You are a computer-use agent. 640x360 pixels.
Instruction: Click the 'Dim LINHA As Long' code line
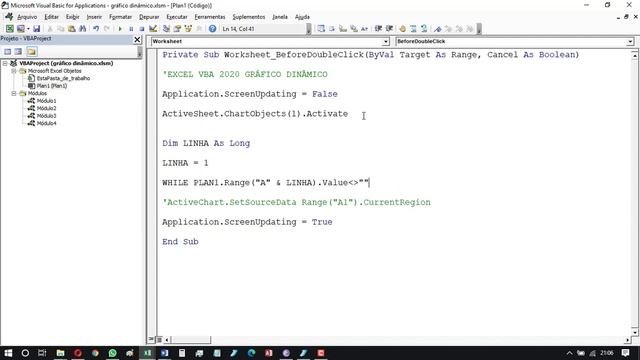click(x=206, y=143)
